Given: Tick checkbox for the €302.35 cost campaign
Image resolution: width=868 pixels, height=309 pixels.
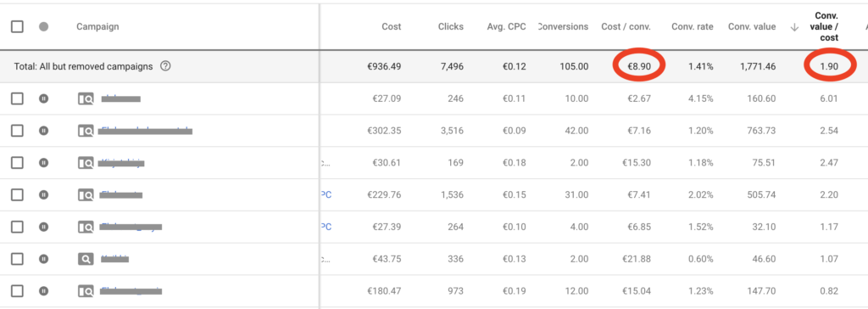Looking at the screenshot, I should [17, 131].
